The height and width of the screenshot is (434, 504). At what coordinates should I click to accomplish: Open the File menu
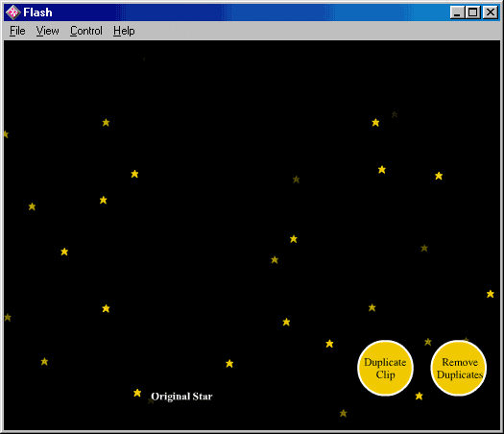pos(17,31)
